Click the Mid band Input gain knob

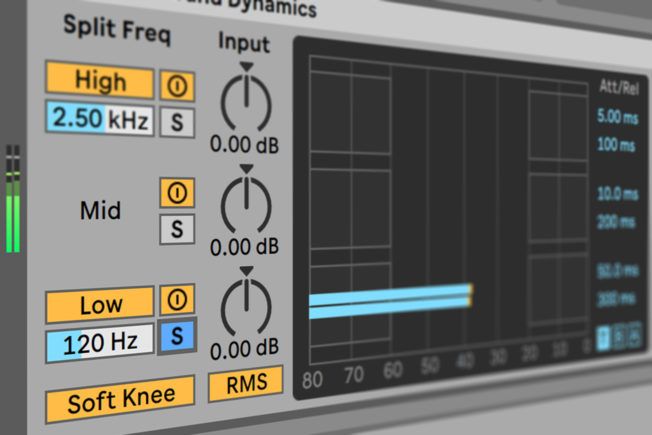[243, 203]
